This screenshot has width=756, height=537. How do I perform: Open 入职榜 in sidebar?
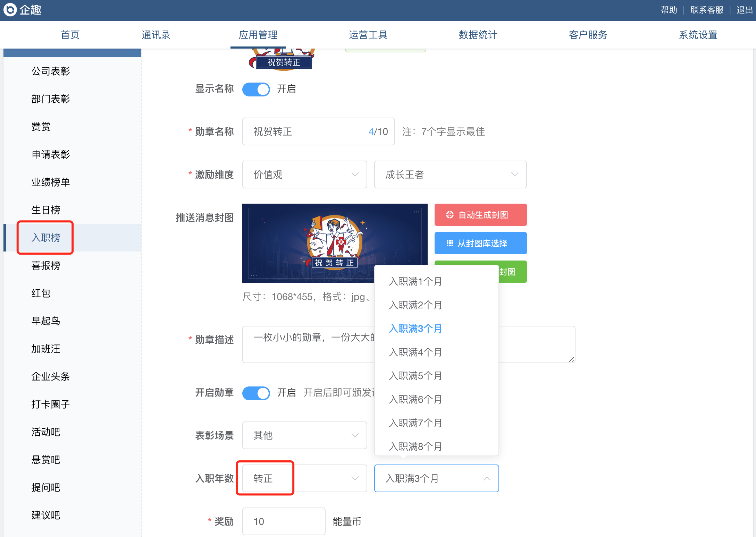(x=72, y=238)
